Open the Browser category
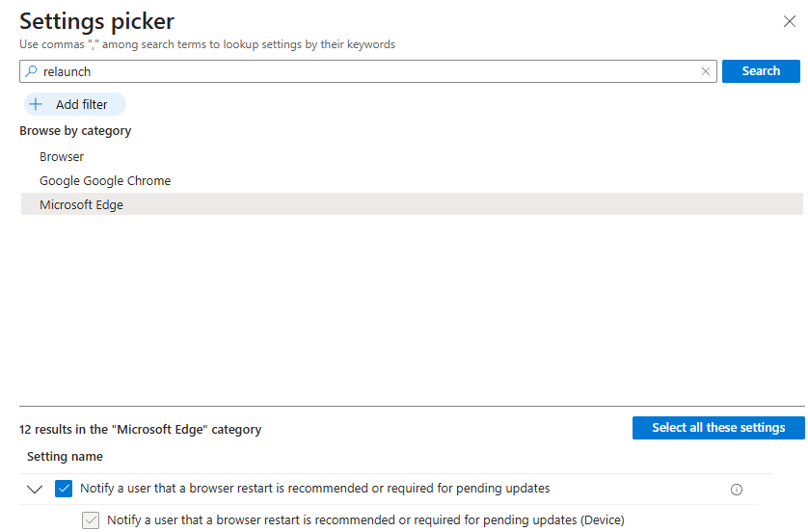The width and height of the screenshot is (808, 532). pyautogui.click(x=62, y=156)
